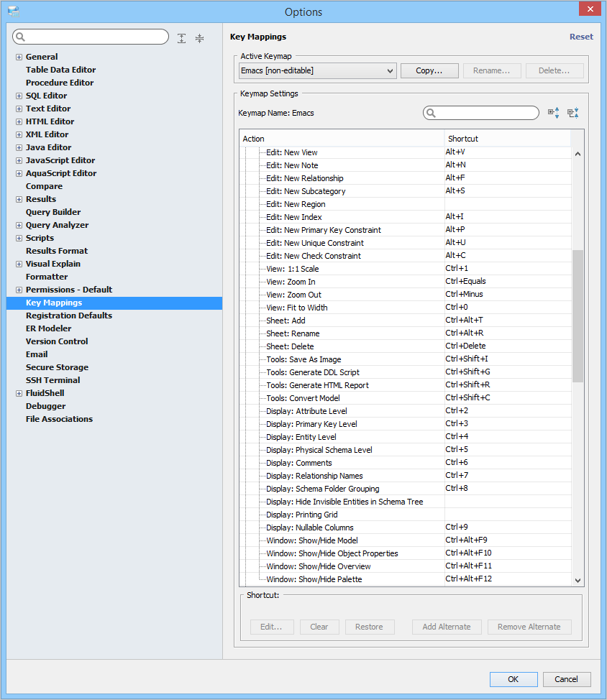Viewport: 607px width, 700px height.
Task: Expand the XML Editor node
Action: click(x=19, y=135)
